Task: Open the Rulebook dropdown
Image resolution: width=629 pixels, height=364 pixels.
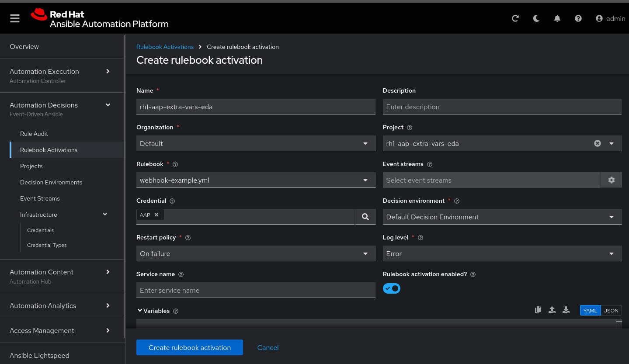Action: 256,180
